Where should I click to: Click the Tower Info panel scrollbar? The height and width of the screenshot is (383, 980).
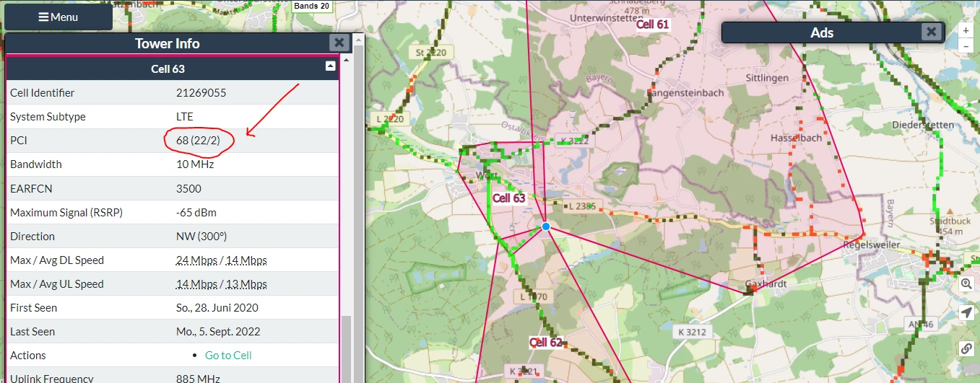347,349
